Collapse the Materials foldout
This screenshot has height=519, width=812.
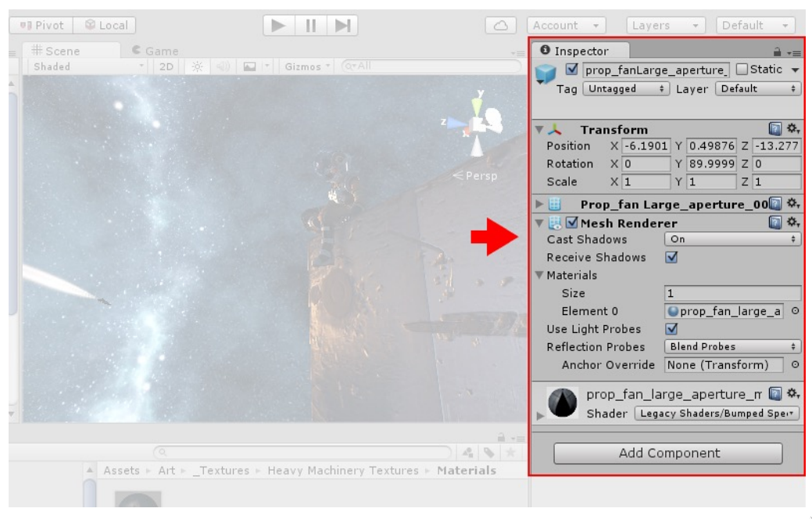click(539, 275)
